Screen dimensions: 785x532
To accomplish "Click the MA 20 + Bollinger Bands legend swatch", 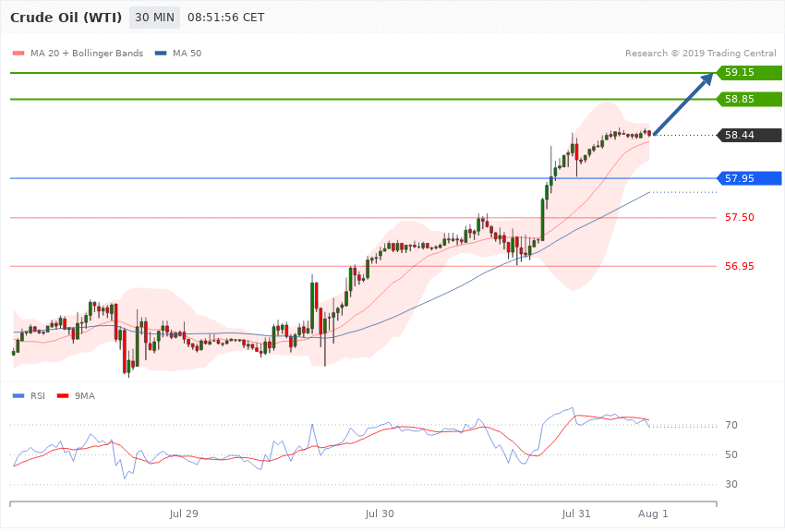I will [18, 53].
